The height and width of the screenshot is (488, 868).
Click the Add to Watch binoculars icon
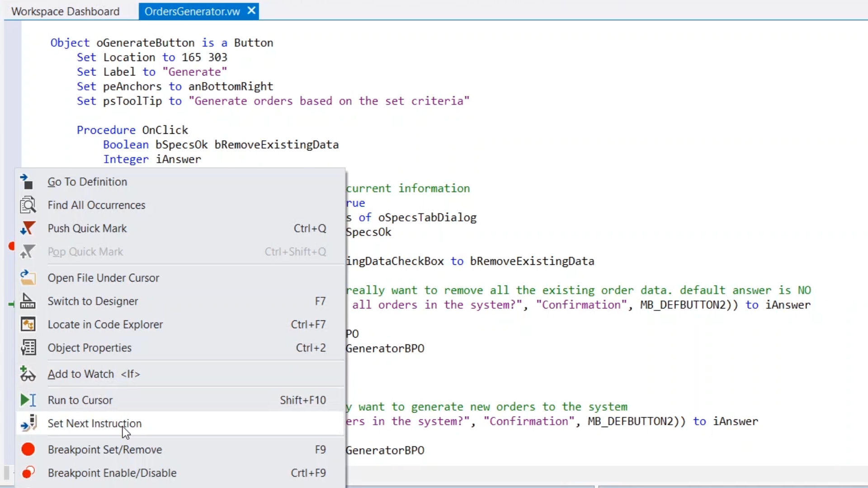[28, 374]
